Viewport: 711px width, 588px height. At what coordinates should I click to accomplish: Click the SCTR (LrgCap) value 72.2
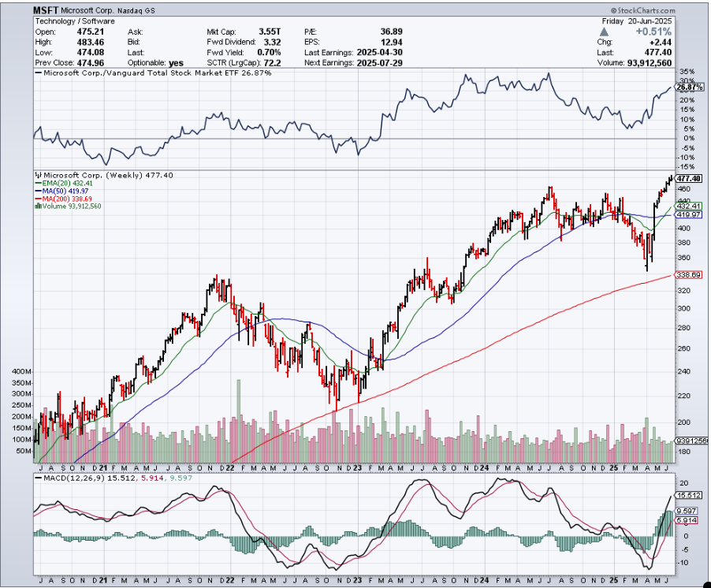pos(272,62)
